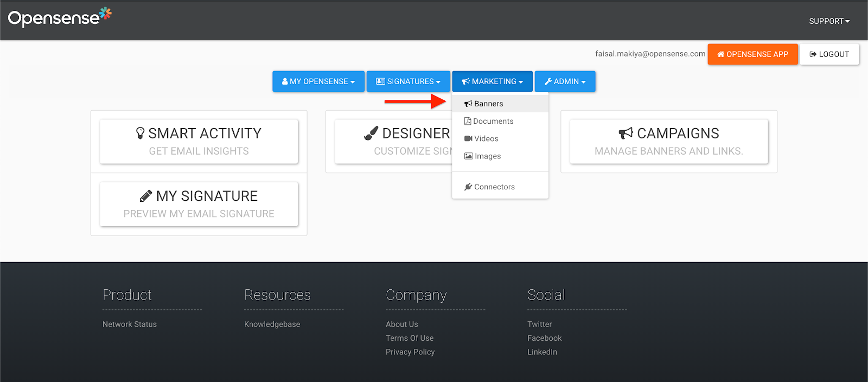Open the Smart Activity card
This screenshot has width=868, height=382.
199,142
